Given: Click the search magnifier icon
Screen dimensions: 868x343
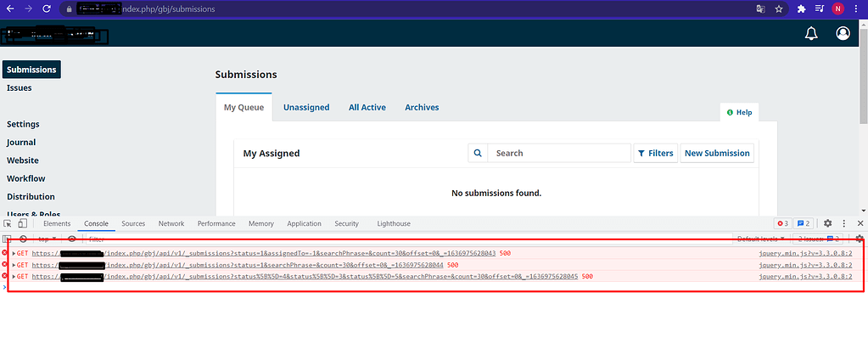Looking at the screenshot, I should pyautogui.click(x=478, y=153).
